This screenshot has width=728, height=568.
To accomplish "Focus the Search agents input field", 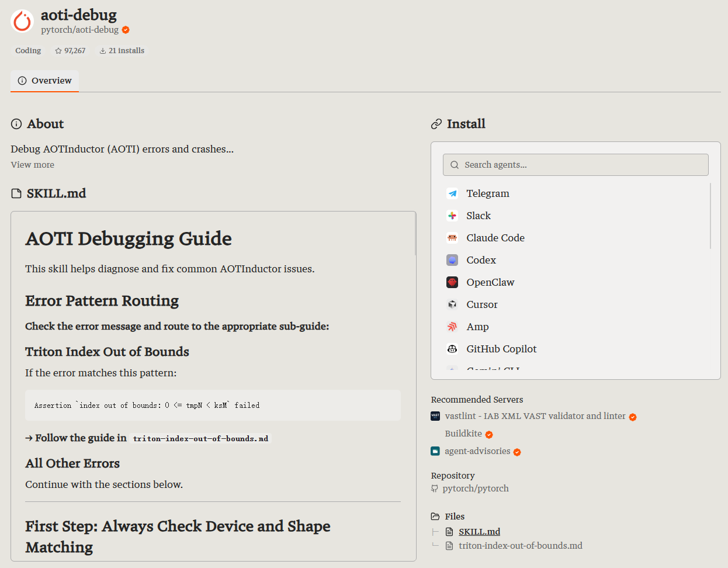I will 576,165.
